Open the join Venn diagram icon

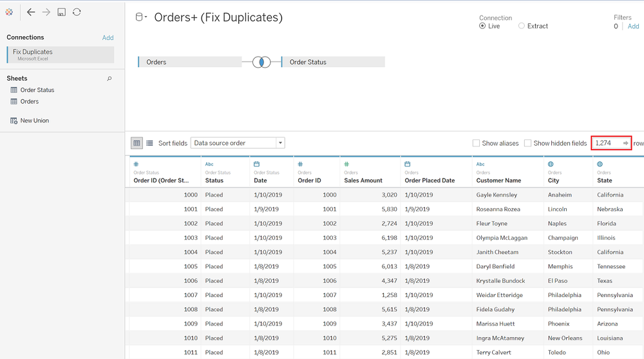(261, 62)
